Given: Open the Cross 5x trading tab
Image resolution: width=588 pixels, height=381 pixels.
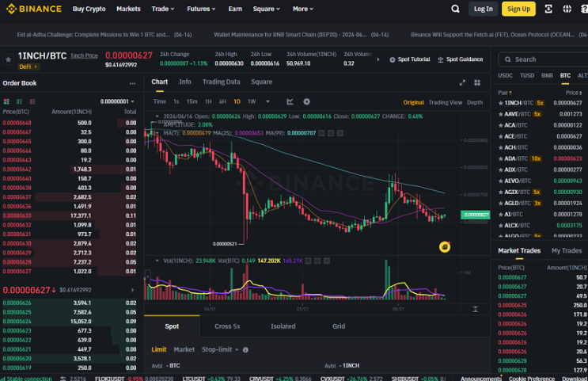Looking at the screenshot, I should pos(227,326).
